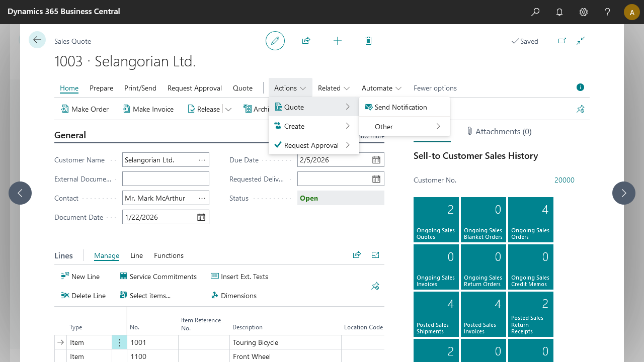Open the Quote tab
The image size is (644, 362).
click(243, 88)
